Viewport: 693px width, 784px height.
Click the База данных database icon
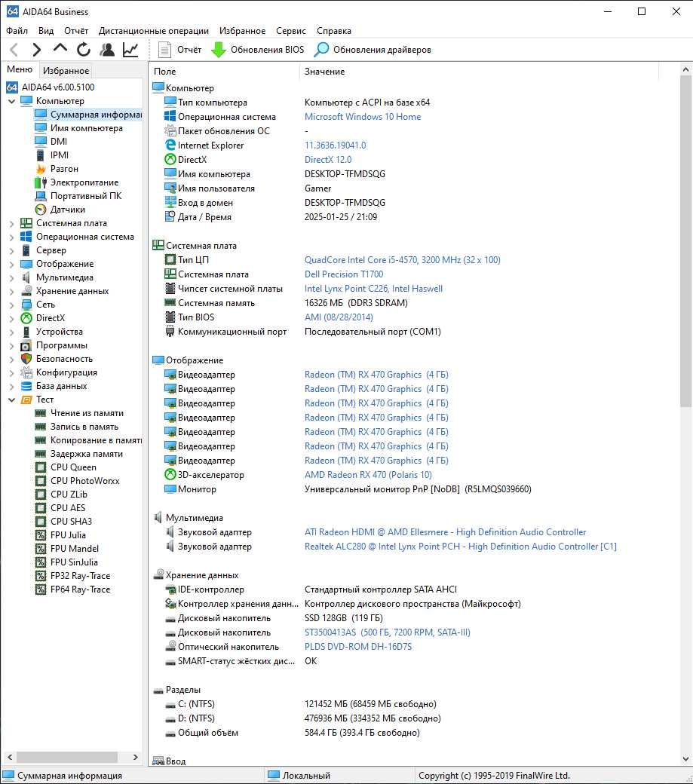[26, 386]
